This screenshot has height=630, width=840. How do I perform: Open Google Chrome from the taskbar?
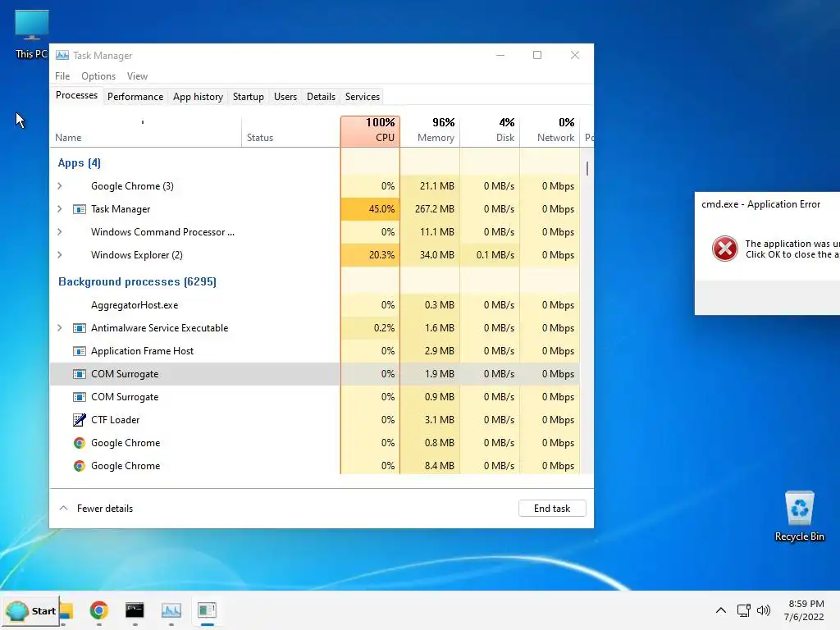pyautogui.click(x=98, y=610)
